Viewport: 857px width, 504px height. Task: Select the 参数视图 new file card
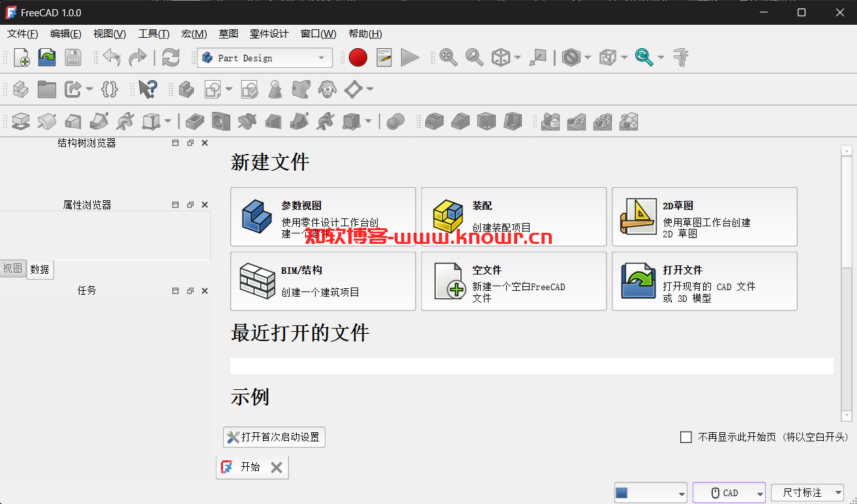click(x=323, y=216)
